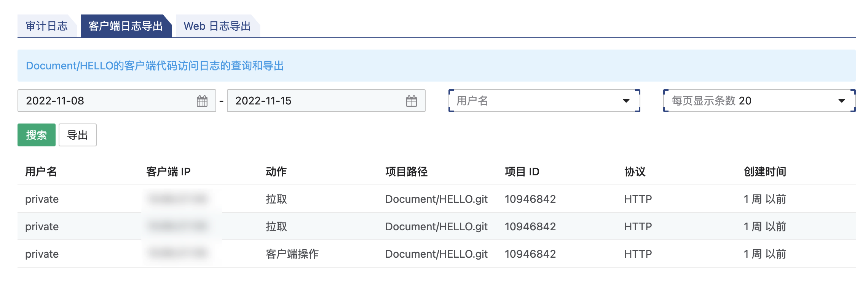Click the green 搜索 button

coord(37,135)
